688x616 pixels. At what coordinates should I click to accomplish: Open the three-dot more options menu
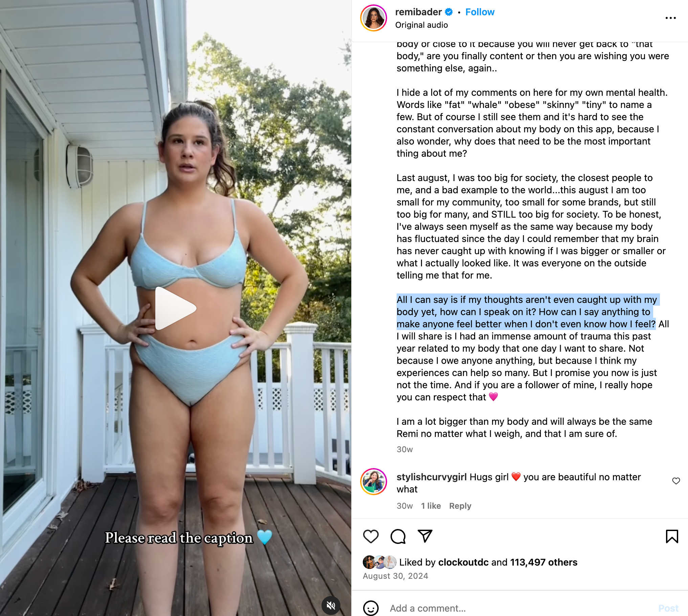point(670,18)
